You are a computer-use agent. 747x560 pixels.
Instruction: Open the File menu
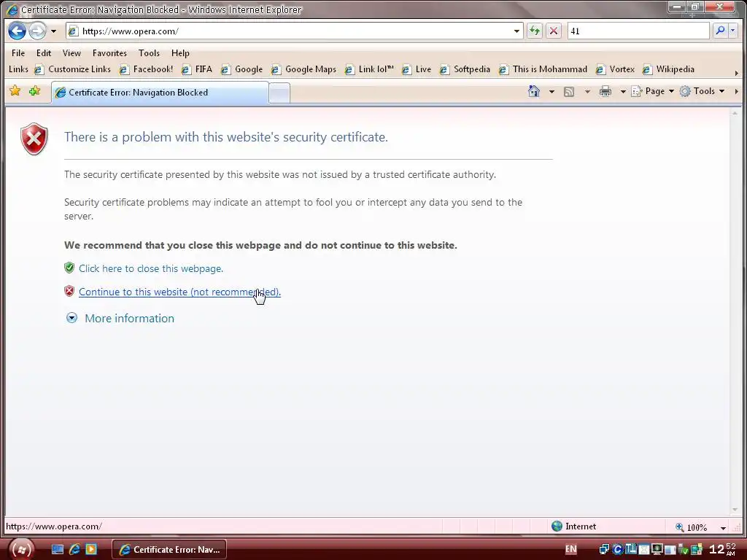(x=18, y=52)
